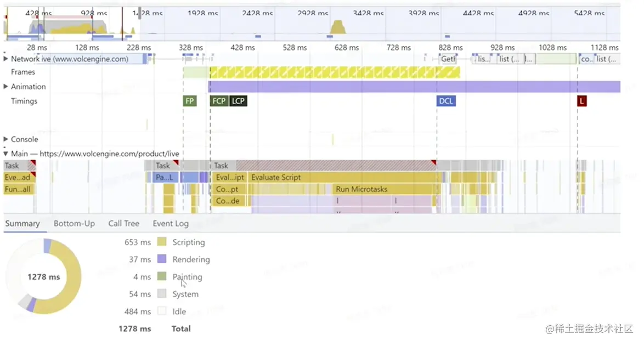Click the gray System color swatch
This screenshot has width=644, height=345.
coord(162,293)
